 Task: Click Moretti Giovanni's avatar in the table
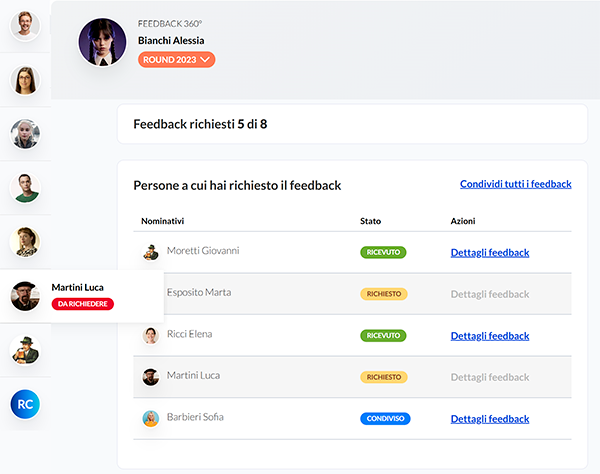[x=150, y=252]
